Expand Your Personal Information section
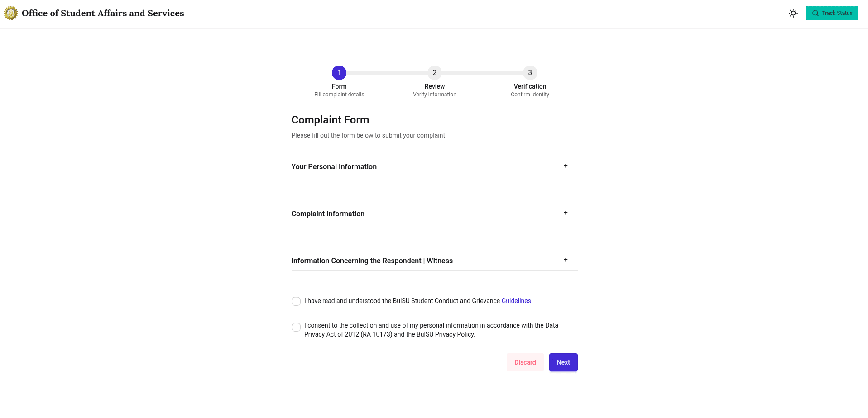 coord(435,166)
